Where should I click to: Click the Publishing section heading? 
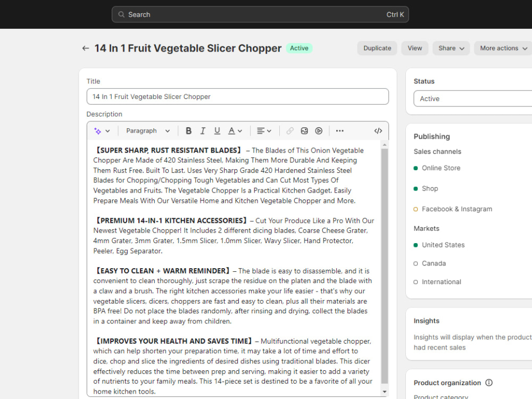coord(431,136)
